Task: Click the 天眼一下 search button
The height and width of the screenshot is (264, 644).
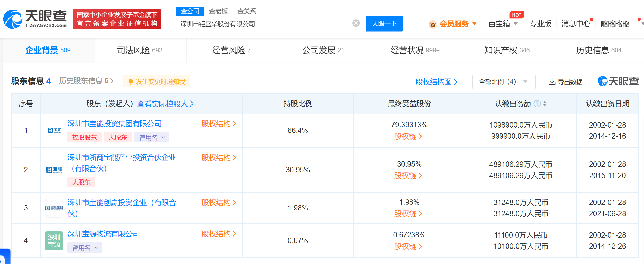Action: (384, 24)
